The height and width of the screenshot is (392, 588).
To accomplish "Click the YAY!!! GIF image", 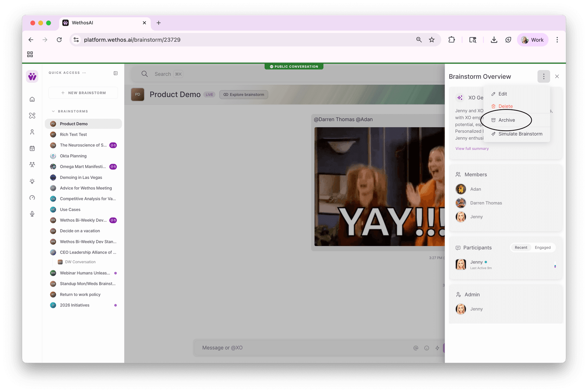I will 380,187.
